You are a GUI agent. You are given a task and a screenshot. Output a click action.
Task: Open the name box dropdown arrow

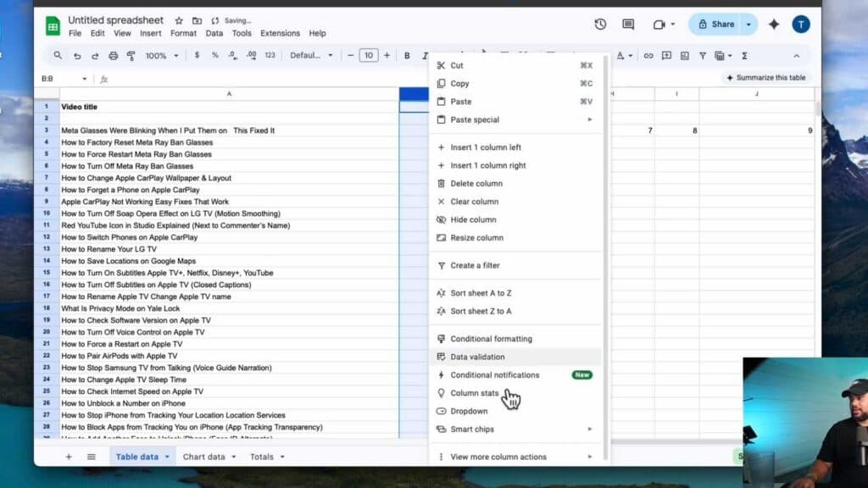click(x=84, y=79)
